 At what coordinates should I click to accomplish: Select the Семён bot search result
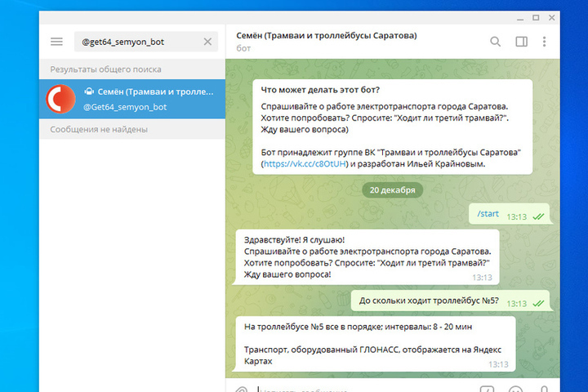tap(132, 99)
